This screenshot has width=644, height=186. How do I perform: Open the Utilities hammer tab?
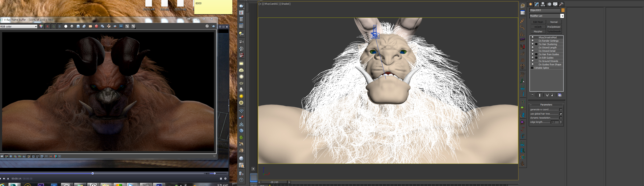coord(561,4)
